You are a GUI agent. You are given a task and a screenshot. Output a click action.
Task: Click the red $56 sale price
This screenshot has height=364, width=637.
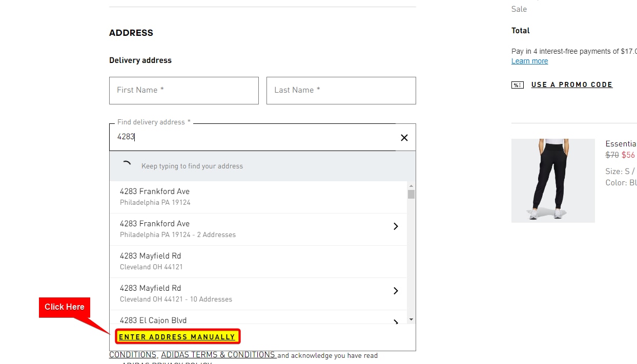click(x=628, y=155)
